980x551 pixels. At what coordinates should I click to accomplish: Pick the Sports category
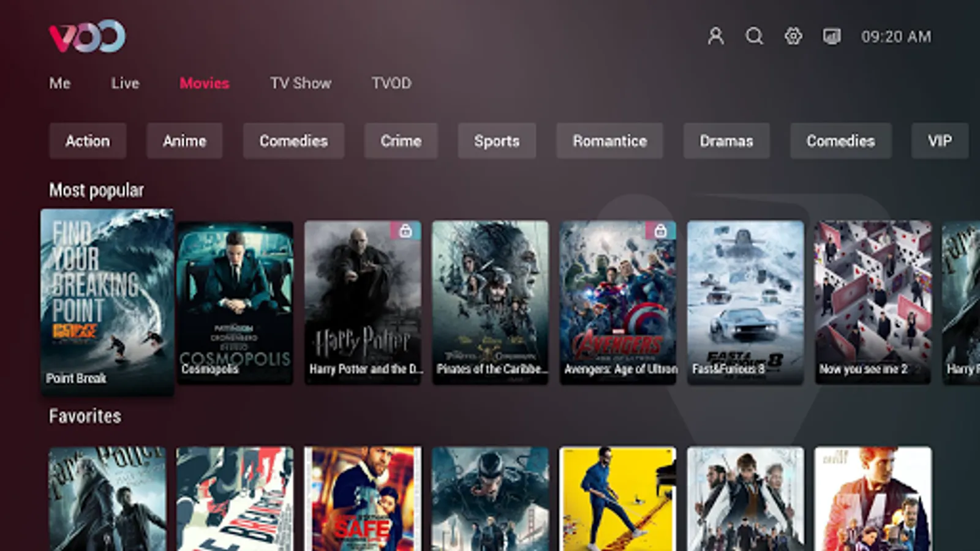point(497,141)
